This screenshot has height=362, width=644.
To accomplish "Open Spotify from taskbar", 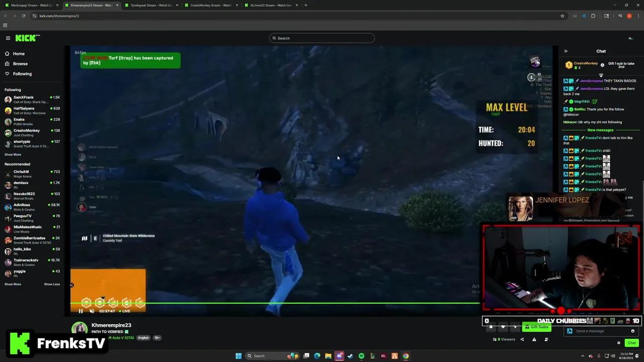I will pyautogui.click(x=361, y=356).
